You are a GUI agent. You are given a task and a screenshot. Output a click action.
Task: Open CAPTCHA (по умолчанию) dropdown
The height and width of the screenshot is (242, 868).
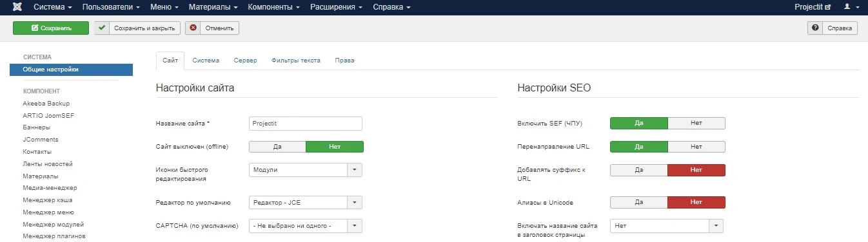[306, 226]
